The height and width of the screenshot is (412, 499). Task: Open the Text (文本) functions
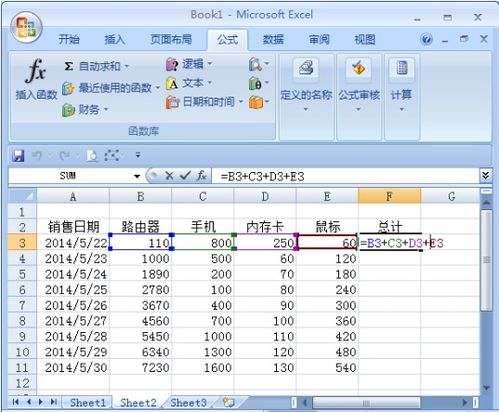tap(189, 83)
